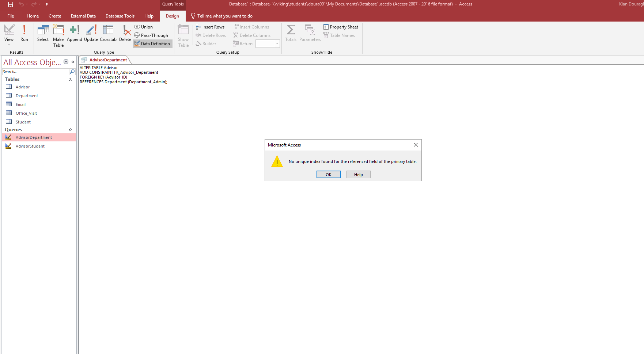Click the navigation pane Search box

coord(35,72)
